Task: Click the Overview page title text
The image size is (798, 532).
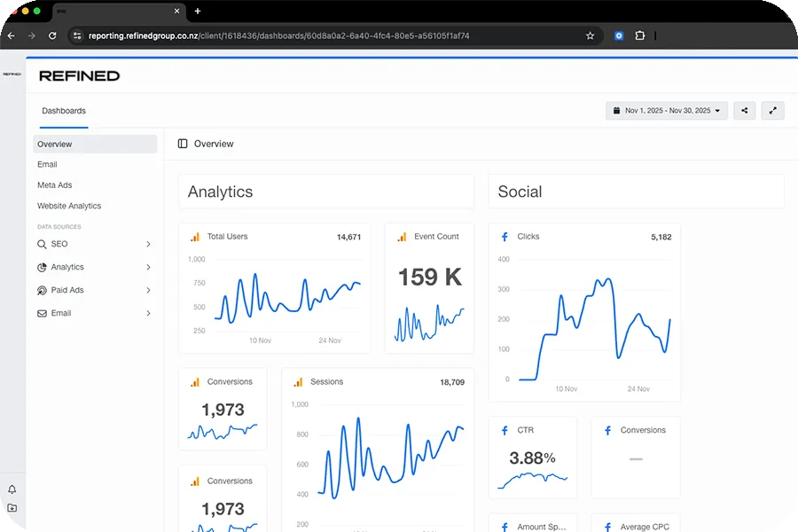Action: (214, 144)
